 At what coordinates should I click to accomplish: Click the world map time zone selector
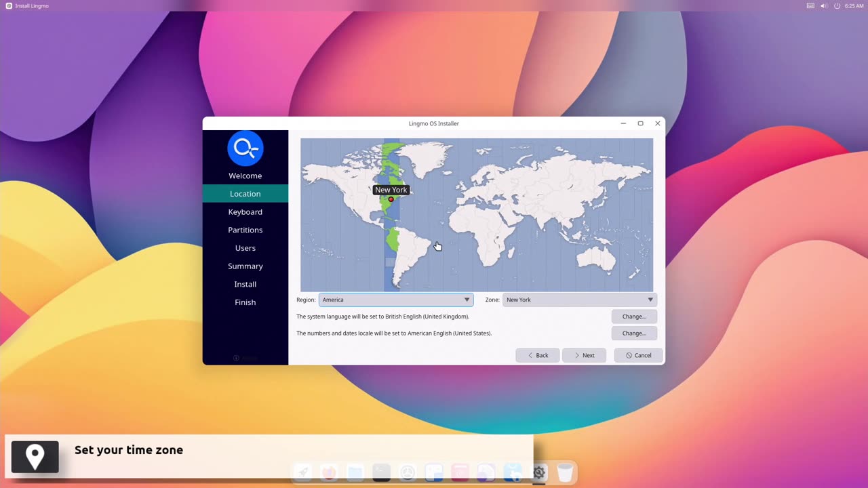pyautogui.click(x=477, y=215)
